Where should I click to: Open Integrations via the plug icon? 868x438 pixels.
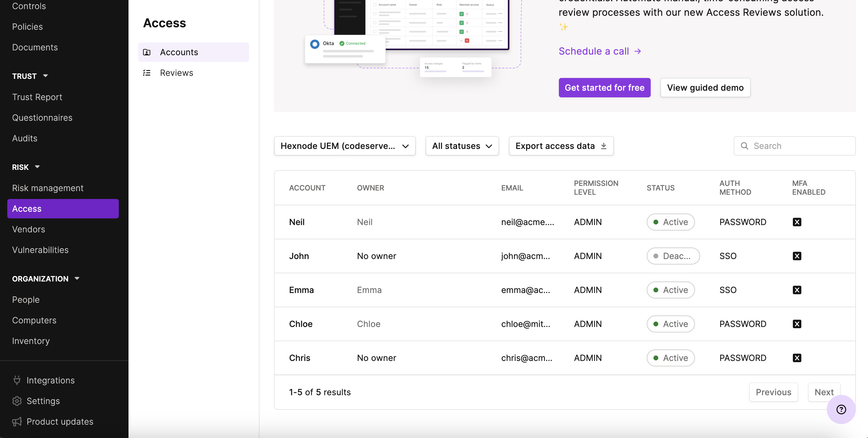click(17, 380)
